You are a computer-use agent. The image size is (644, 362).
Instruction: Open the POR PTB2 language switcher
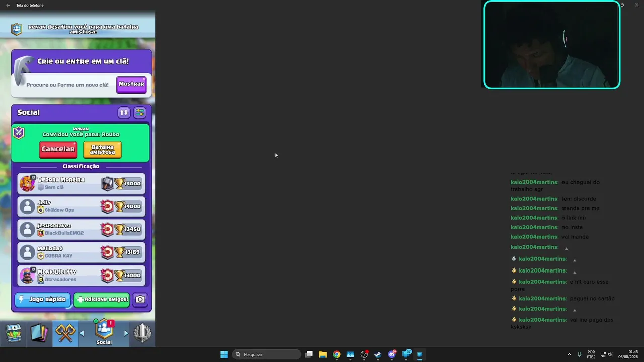(x=591, y=354)
